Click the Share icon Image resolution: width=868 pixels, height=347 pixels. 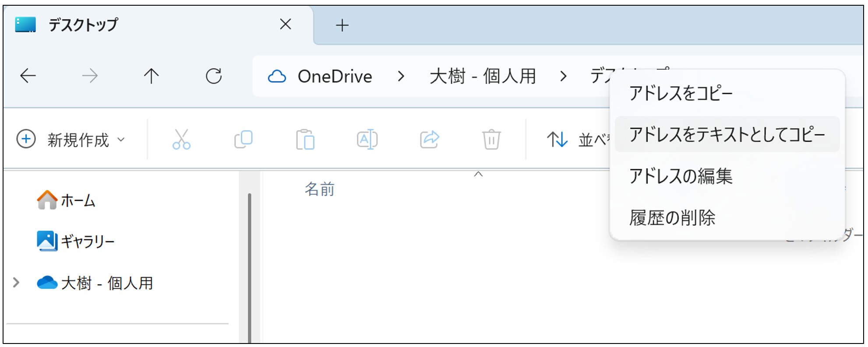(429, 140)
